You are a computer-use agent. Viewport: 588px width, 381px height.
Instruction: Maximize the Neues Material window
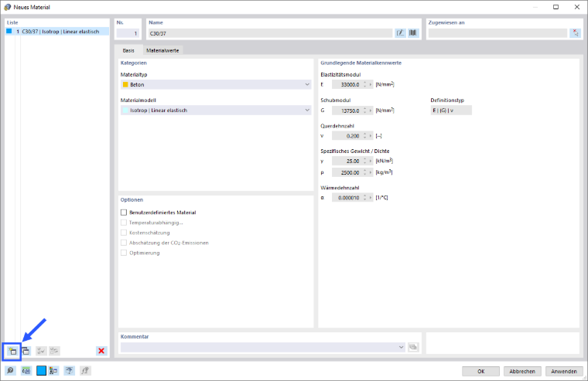(556, 7)
